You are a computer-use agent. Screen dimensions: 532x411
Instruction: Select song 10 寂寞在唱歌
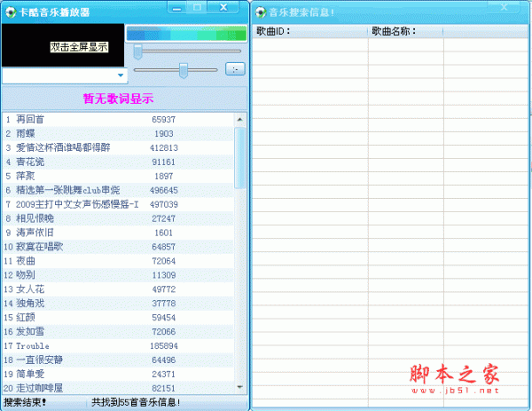click(118, 247)
